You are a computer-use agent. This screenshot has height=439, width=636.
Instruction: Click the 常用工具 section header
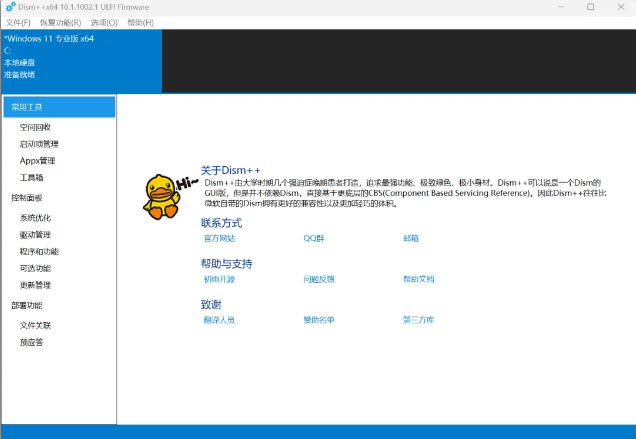click(x=59, y=107)
